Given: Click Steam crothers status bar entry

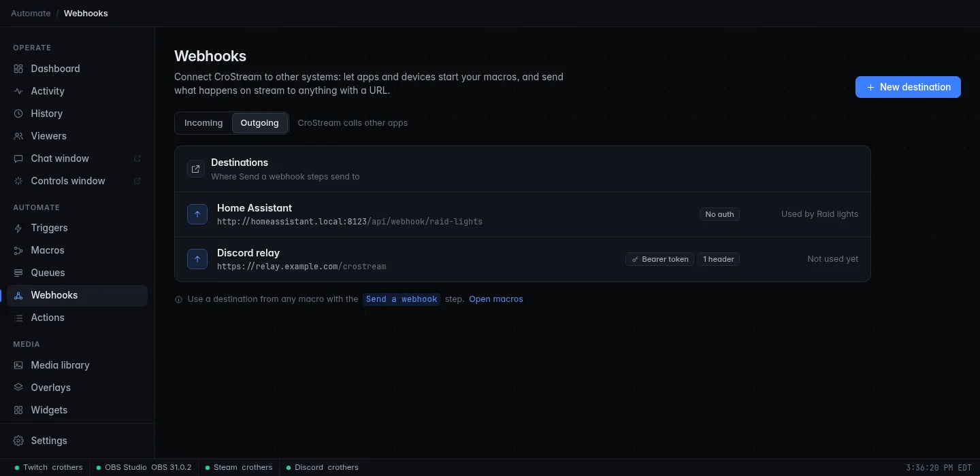Looking at the screenshot, I should (x=239, y=468).
